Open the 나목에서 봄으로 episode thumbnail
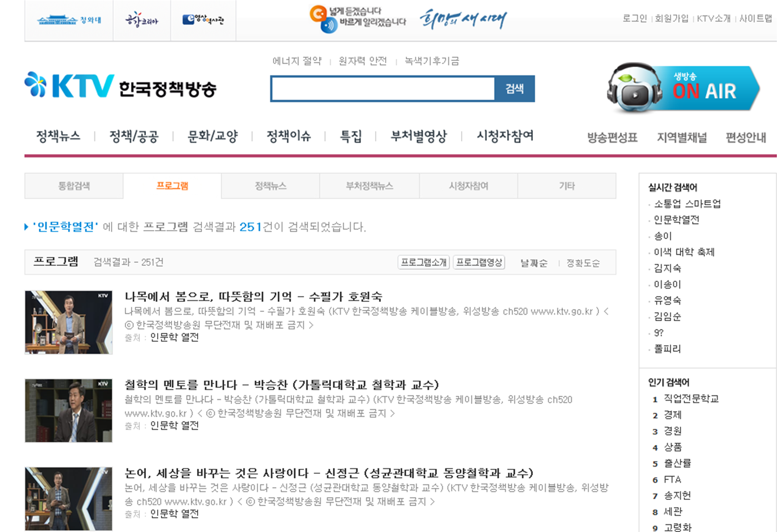This screenshot has height=532, width=777. 69,322
